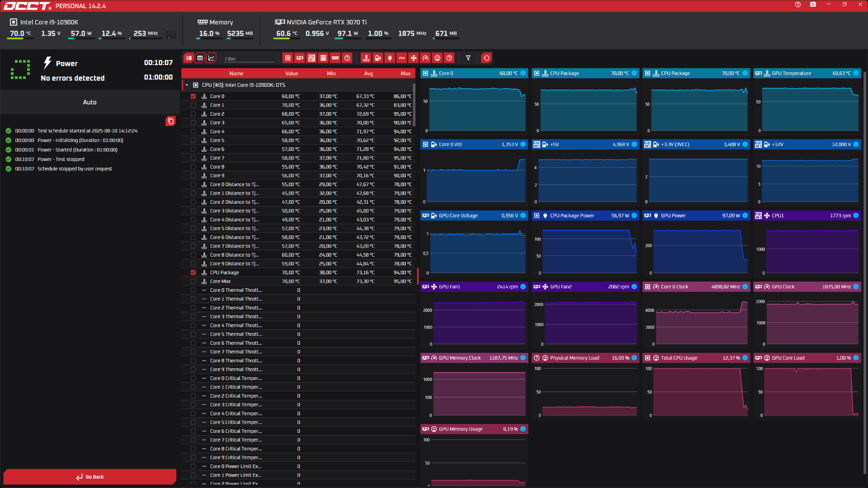Check the Core 0 Thermal Throttling checkbox
Image resolution: width=868 pixels, height=488 pixels.
[193, 290]
